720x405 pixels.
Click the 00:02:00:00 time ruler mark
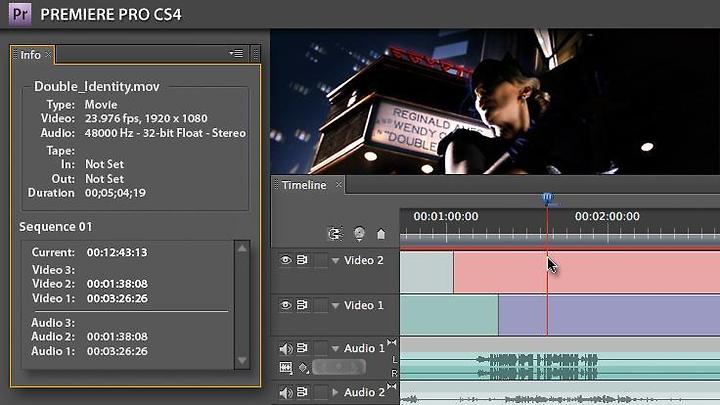607,216
